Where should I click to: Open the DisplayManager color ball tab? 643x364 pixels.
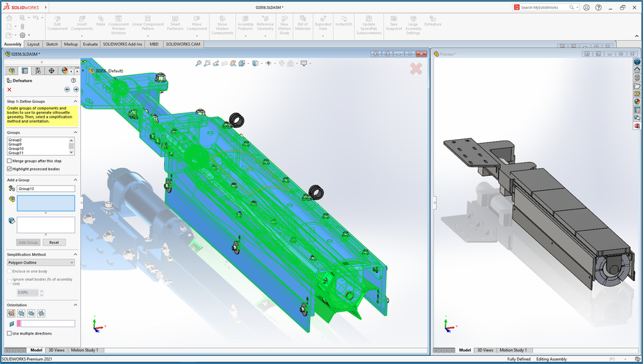(64, 70)
